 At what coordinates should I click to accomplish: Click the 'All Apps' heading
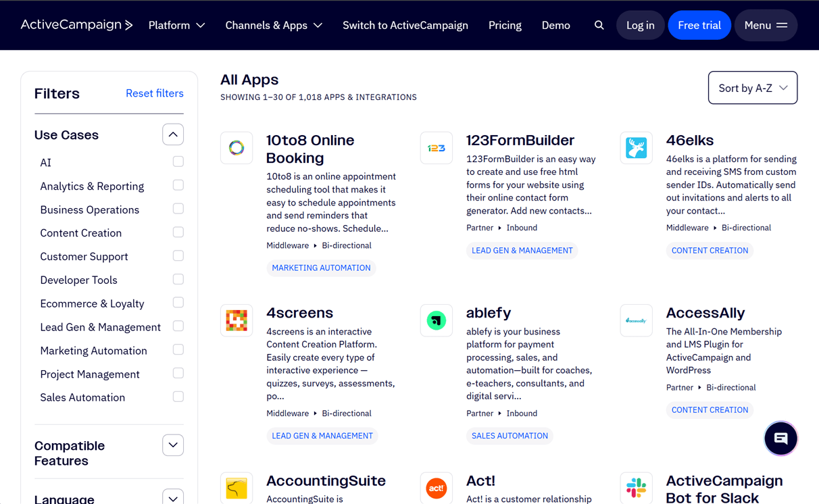pyautogui.click(x=249, y=80)
